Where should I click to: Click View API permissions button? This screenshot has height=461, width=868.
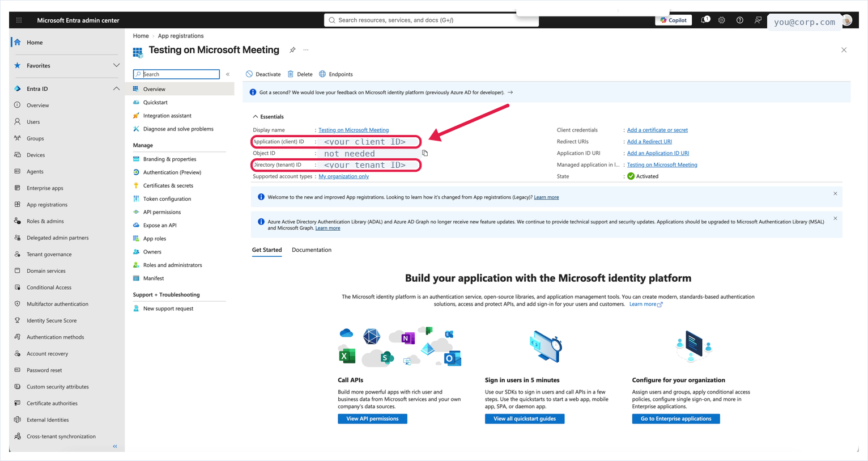pos(372,419)
